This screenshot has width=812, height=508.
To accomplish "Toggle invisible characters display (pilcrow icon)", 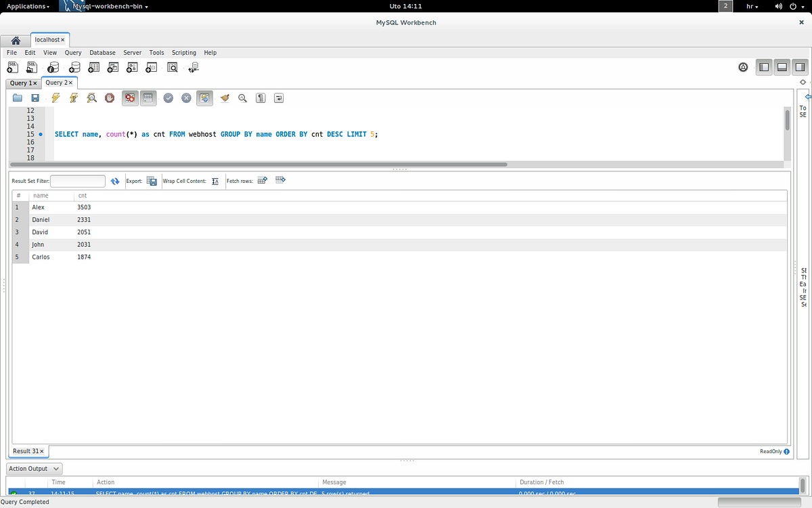I will tap(261, 98).
